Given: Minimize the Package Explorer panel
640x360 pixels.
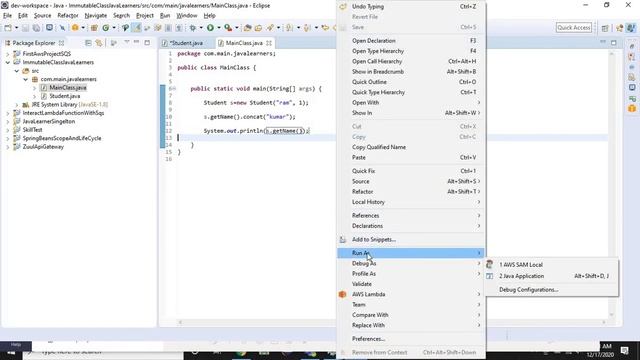Looking at the screenshot, I should tap(136, 42).
